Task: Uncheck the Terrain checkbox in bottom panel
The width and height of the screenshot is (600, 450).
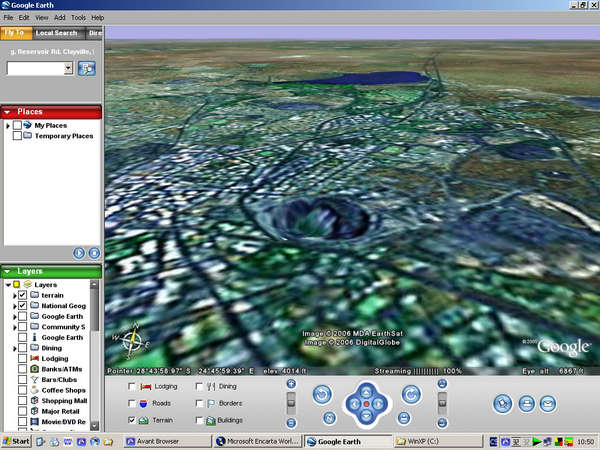Action: tap(132, 420)
